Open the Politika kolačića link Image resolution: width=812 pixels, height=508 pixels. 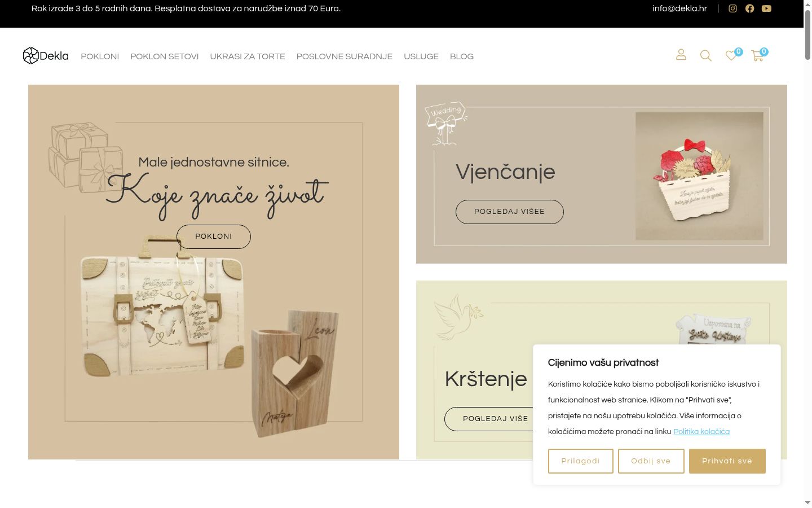[x=701, y=432]
